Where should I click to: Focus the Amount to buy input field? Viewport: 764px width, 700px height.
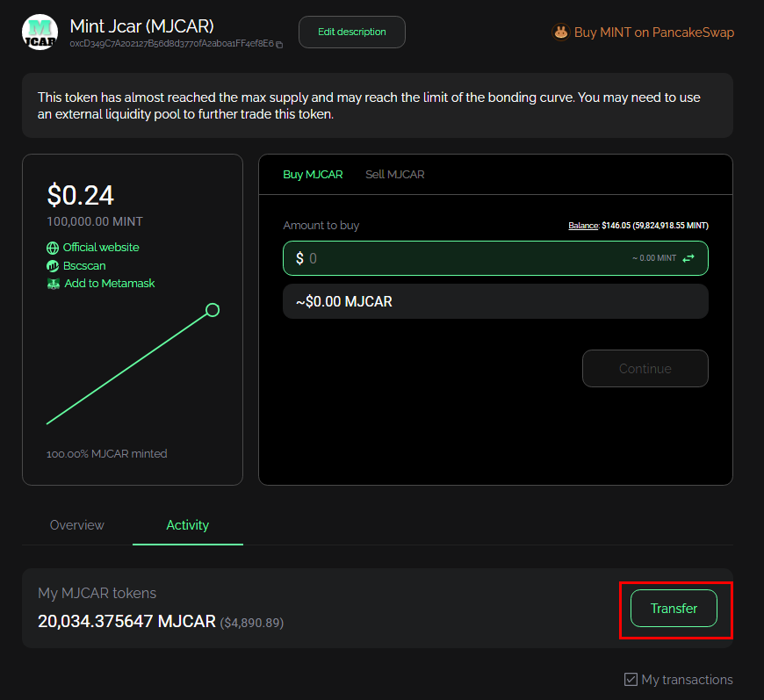click(495, 258)
